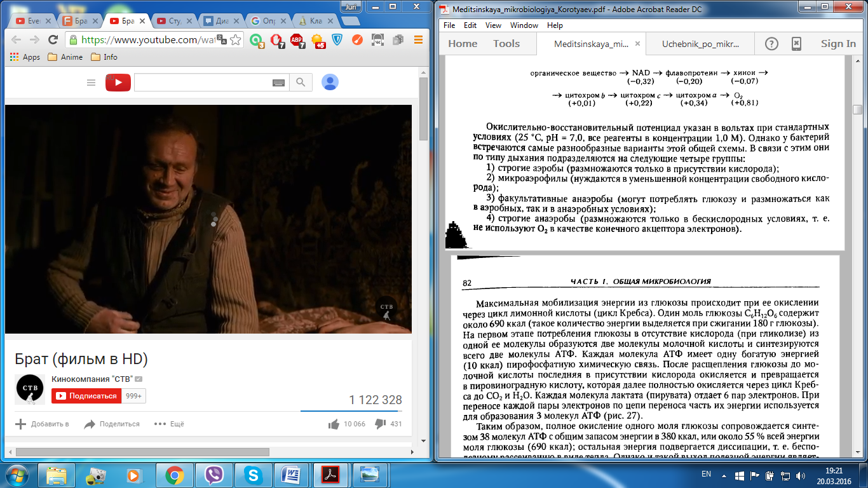Open the Кинокомпания "СТВ" channel link
Image resolution: width=868 pixels, height=488 pixels.
[92, 379]
